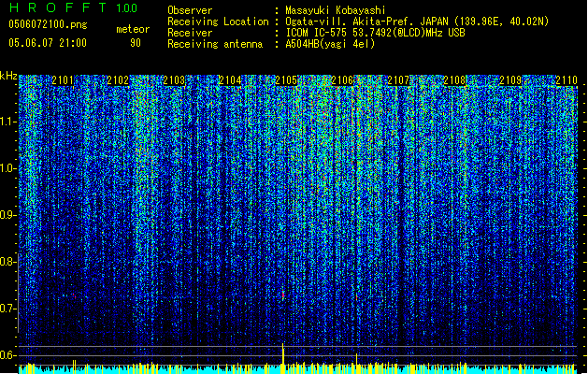Select the file name 0506072100.png
588x374 pixels.
coord(48,24)
